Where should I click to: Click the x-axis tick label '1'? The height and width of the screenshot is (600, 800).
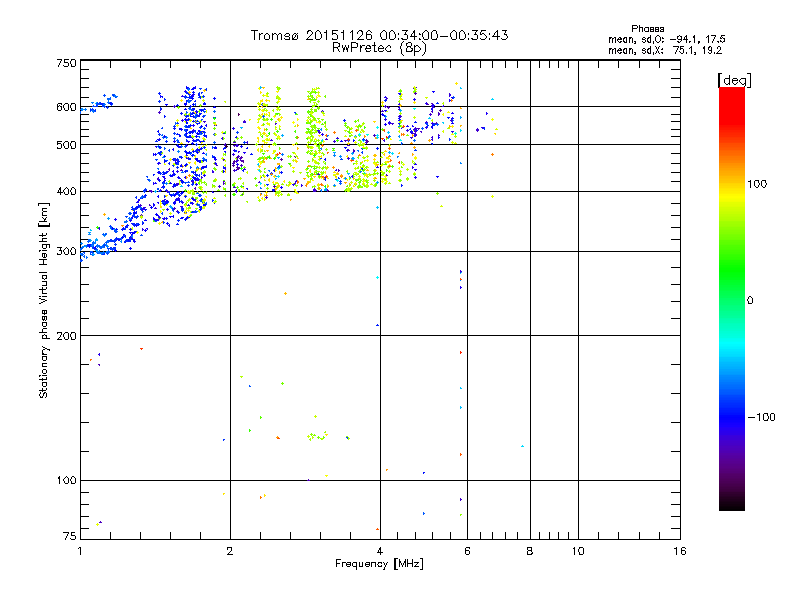pyautogui.click(x=80, y=551)
